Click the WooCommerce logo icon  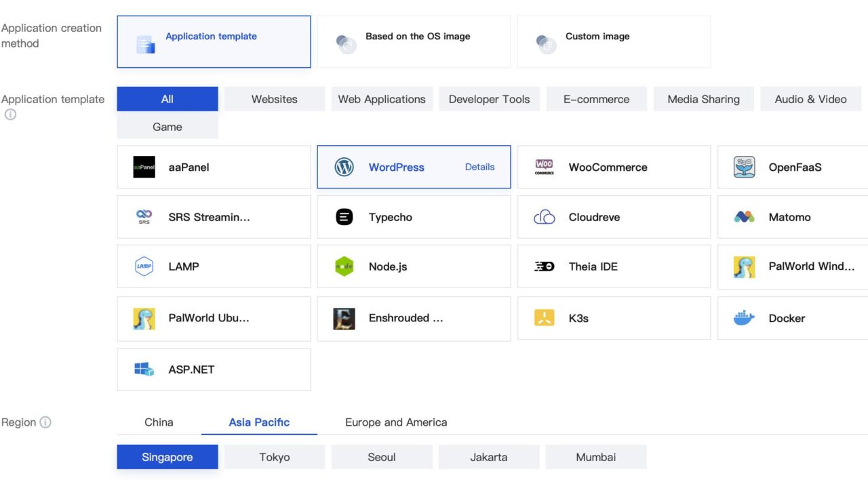click(545, 167)
